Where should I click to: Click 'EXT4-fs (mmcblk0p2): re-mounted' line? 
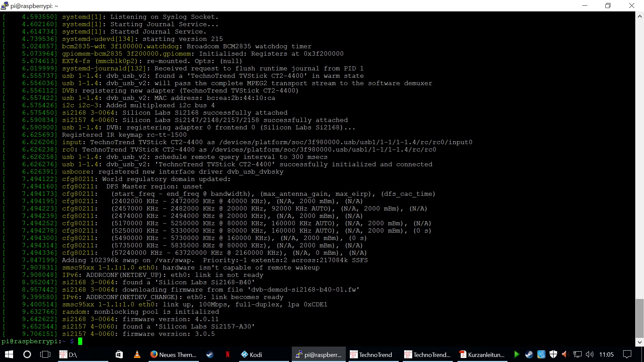[152, 61]
